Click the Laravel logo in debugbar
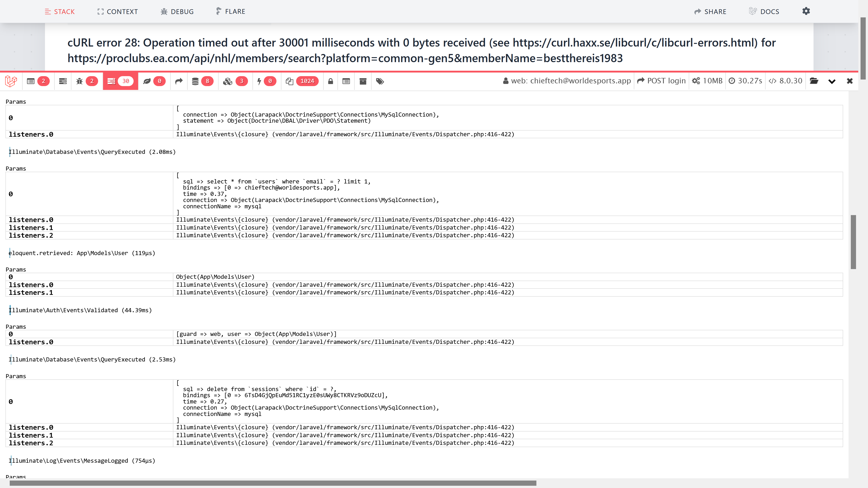 tap(11, 81)
